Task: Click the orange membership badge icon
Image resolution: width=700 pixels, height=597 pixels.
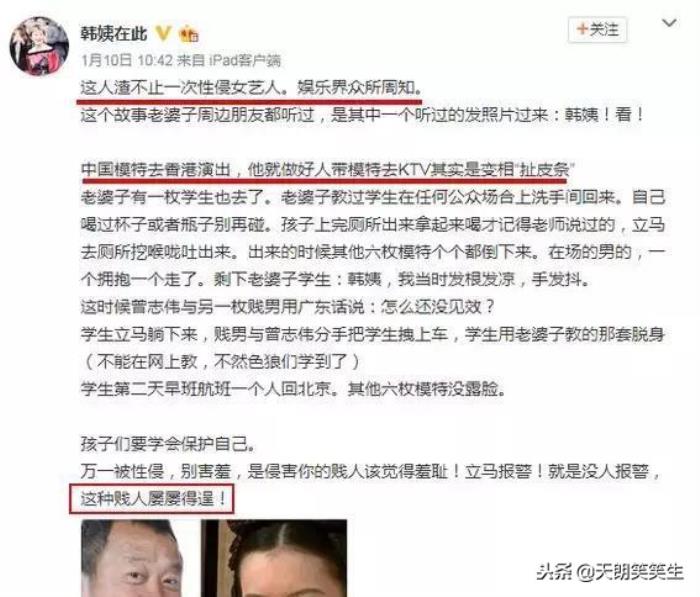Action: pos(189,34)
